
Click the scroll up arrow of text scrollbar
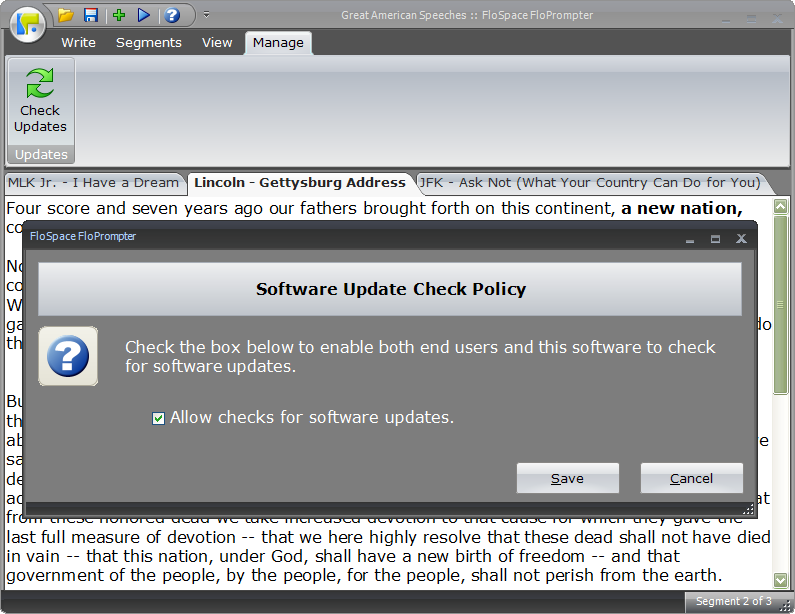tap(781, 206)
